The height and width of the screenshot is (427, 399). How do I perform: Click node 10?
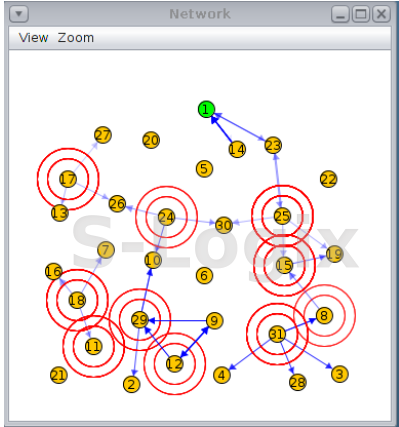coord(153,260)
